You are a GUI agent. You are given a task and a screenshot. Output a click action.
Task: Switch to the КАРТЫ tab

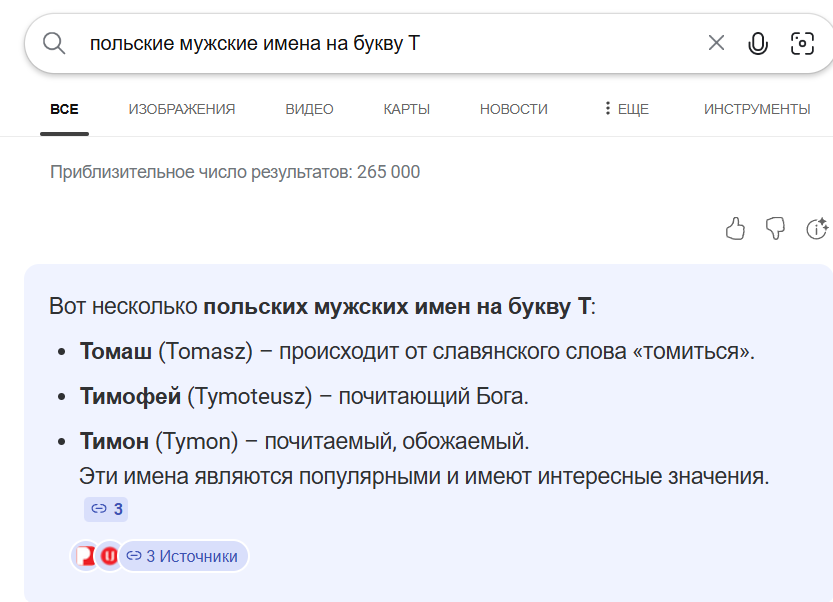[x=406, y=109]
